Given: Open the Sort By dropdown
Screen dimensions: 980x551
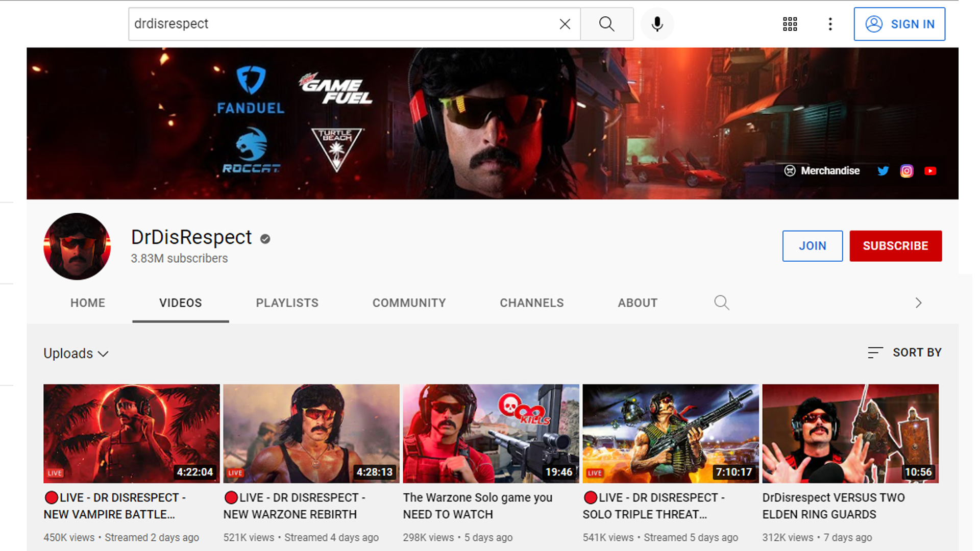Looking at the screenshot, I should (x=904, y=353).
